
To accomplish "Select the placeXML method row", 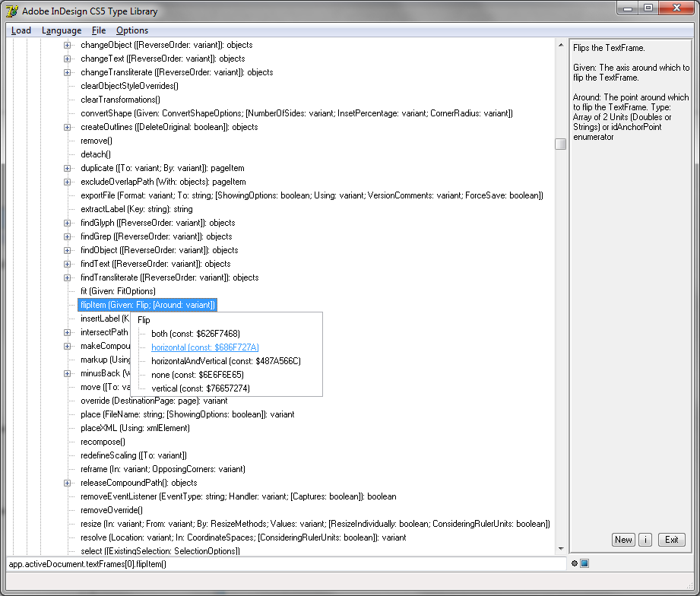I will 135,428.
